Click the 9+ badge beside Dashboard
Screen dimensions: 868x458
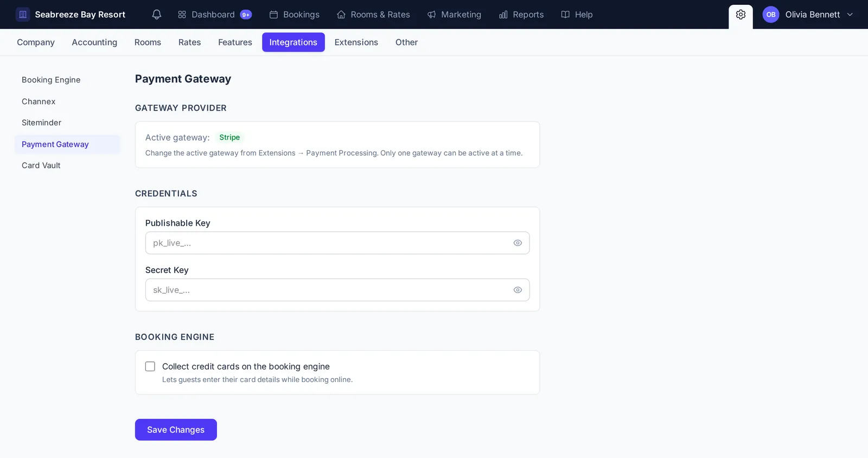pyautogui.click(x=246, y=15)
